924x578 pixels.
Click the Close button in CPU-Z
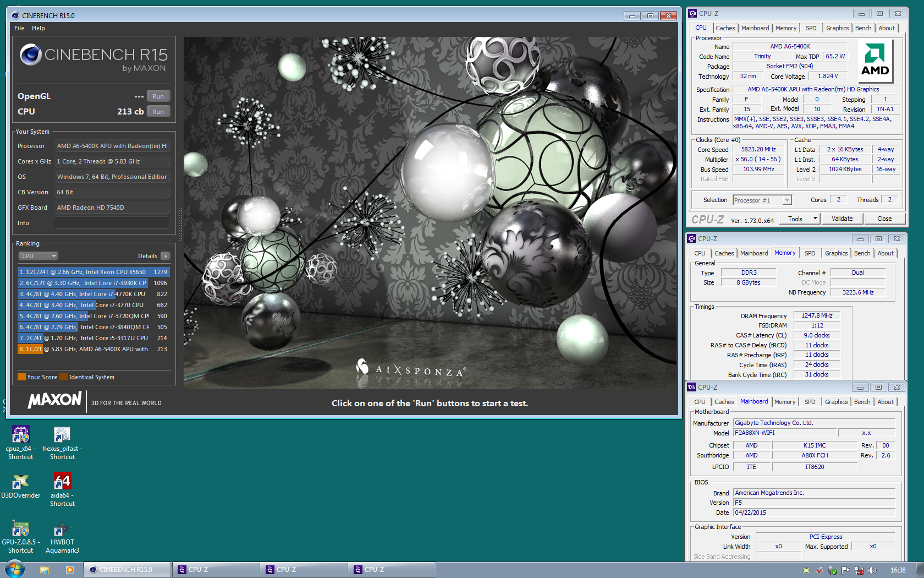coord(884,219)
